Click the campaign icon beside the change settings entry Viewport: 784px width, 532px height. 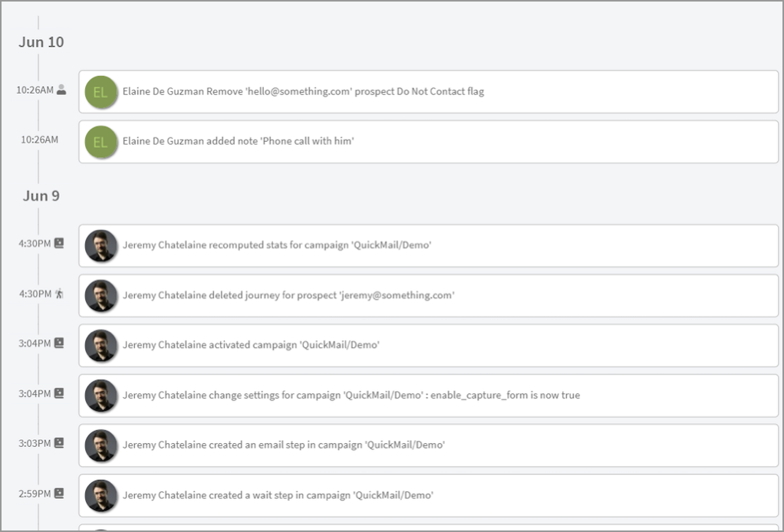pos(59,393)
